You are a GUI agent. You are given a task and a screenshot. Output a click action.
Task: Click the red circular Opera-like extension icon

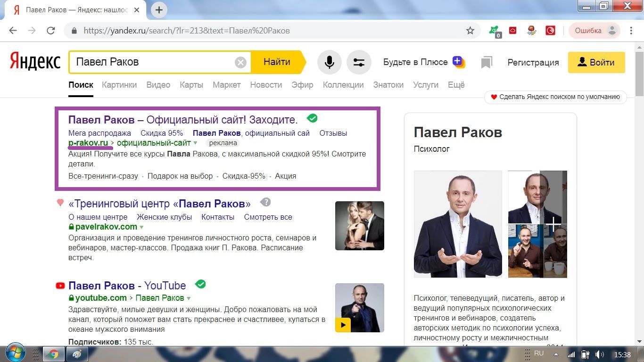550,31
